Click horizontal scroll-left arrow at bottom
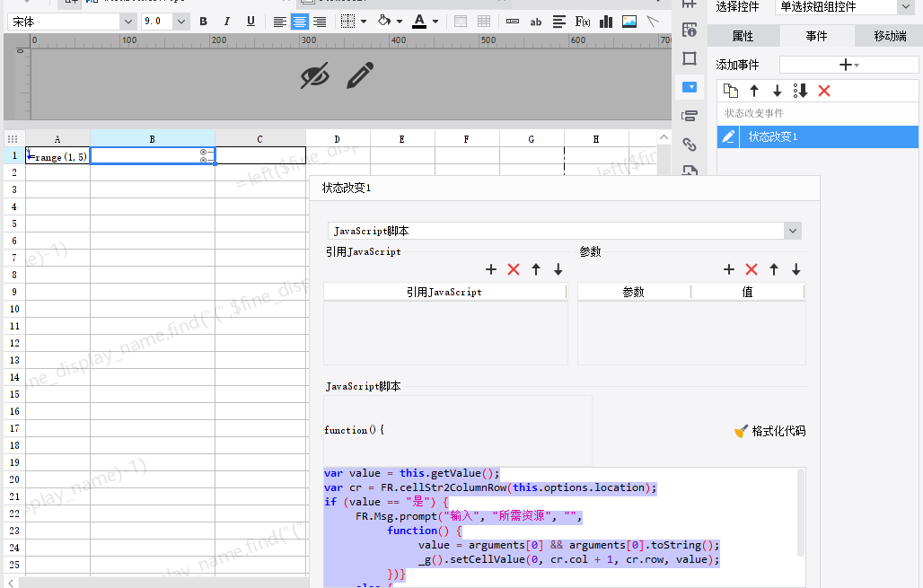Image resolution: width=923 pixels, height=588 pixels. coord(11,583)
